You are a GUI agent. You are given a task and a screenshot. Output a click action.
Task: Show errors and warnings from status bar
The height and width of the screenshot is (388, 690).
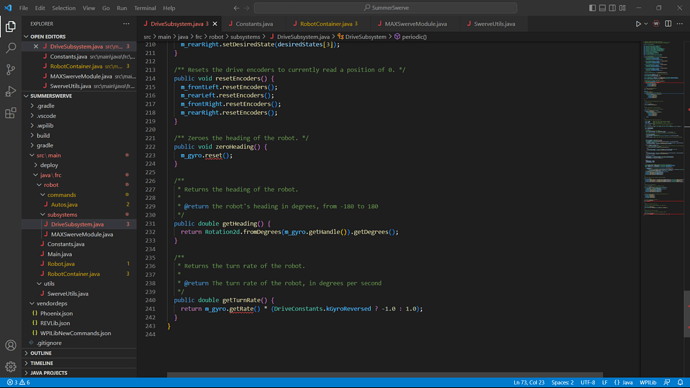(18, 382)
